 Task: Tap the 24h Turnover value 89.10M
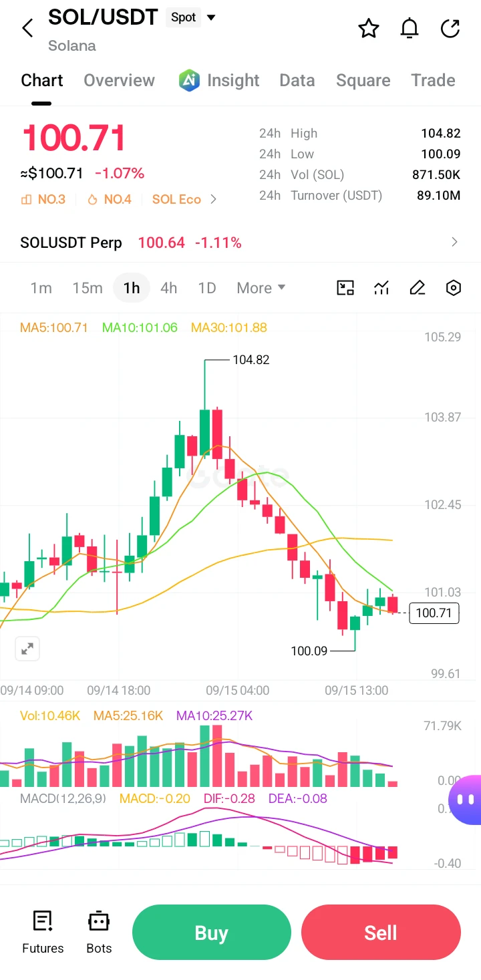pyautogui.click(x=438, y=196)
